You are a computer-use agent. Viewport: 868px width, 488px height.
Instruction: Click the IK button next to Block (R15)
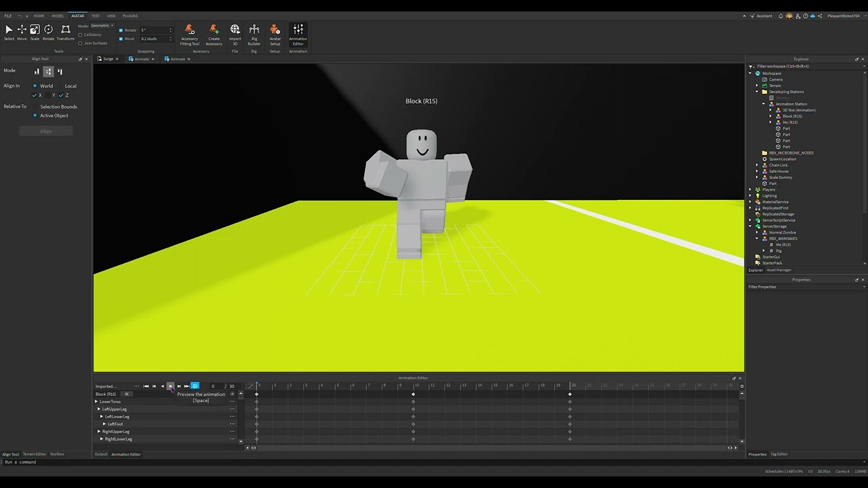point(127,394)
